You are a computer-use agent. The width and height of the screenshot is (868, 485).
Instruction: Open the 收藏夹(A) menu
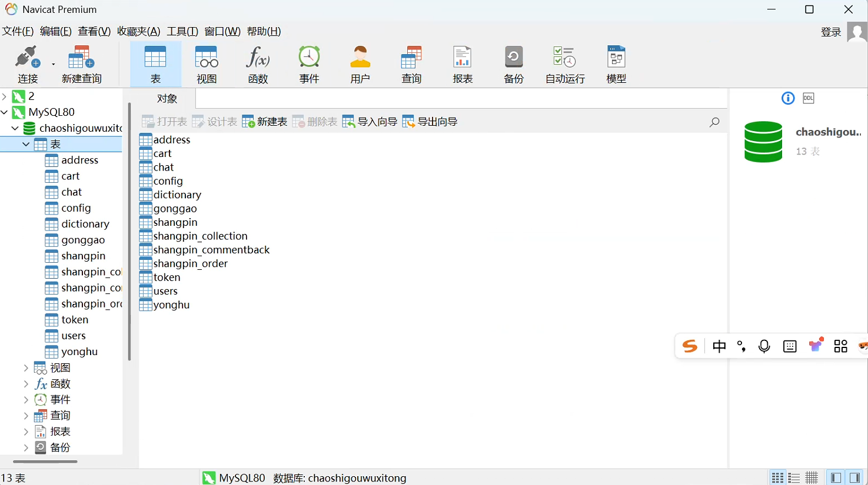[138, 31]
